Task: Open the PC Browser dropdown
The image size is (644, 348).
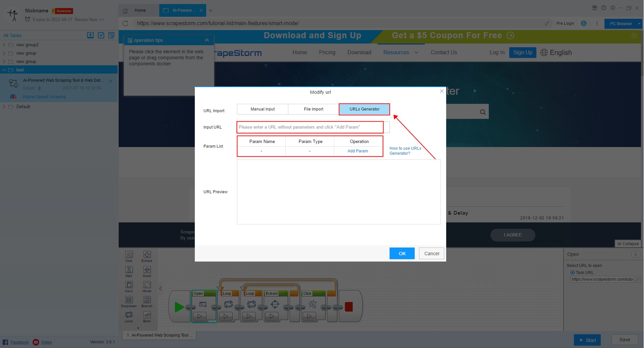Action: point(639,24)
